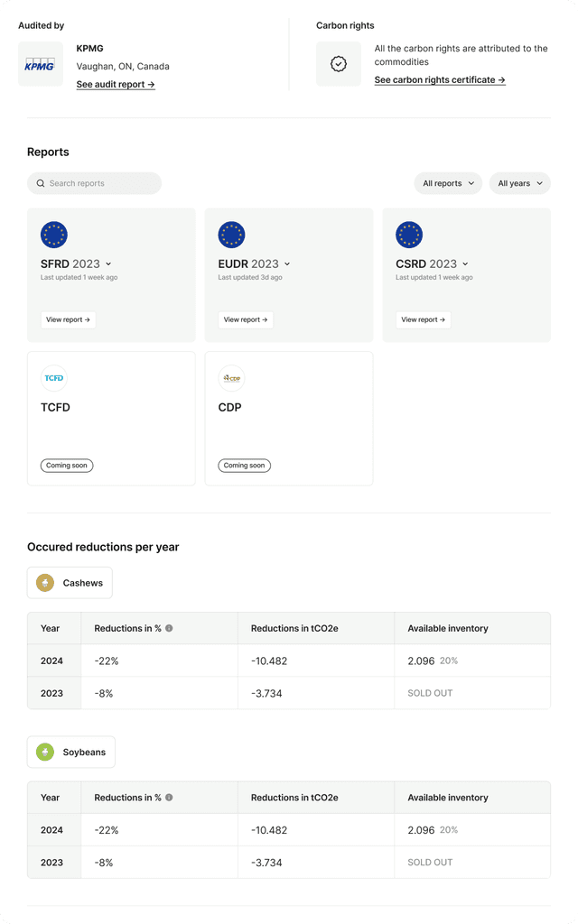The width and height of the screenshot is (578, 924).
Task: Expand the CSRD 2023 year chevron
Action: coord(465,264)
